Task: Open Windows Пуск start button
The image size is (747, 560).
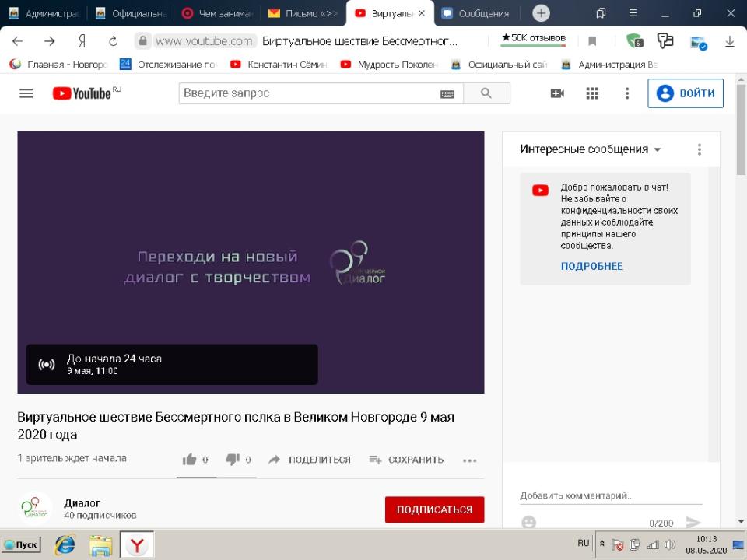Action: (22, 545)
